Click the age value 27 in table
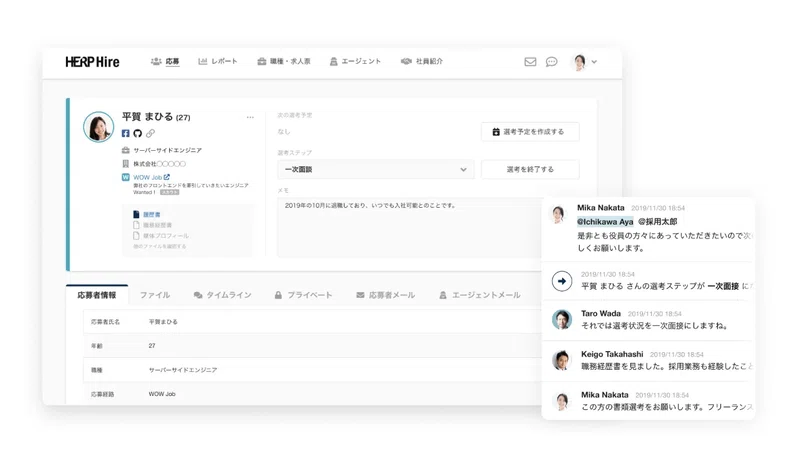This screenshot has height=458, width=800. (152, 346)
